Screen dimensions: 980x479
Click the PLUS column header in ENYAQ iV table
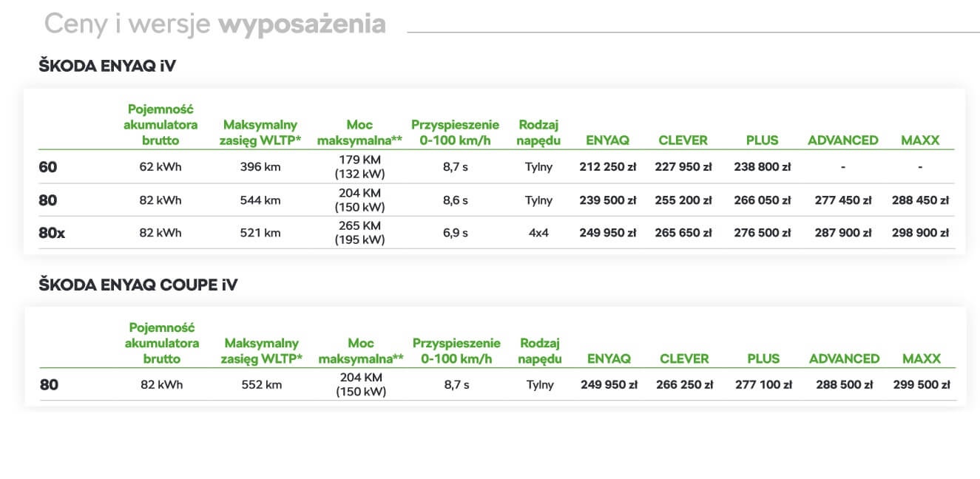pos(763,140)
